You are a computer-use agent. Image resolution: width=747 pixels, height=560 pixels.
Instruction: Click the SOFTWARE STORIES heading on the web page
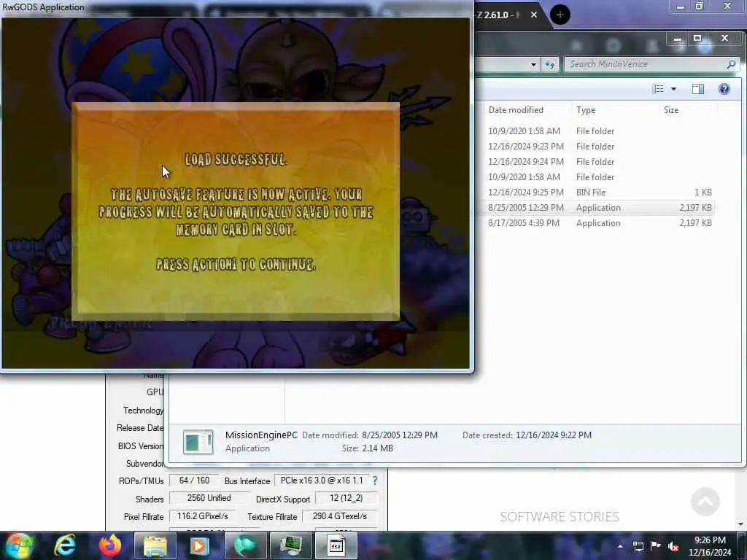click(x=560, y=517)
